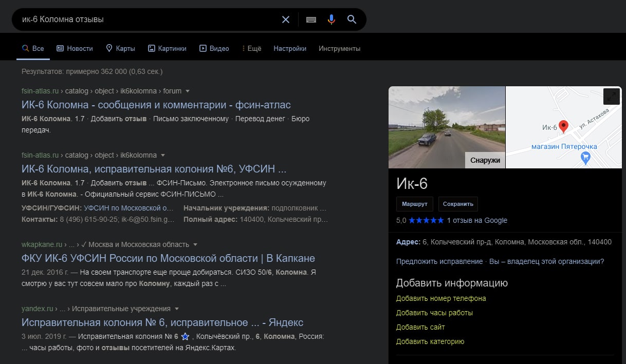Expand the arrow next to yandex.ru URL
Image resolution: width=626 pixels, height=364 pixels.
(x=177, y=309)
